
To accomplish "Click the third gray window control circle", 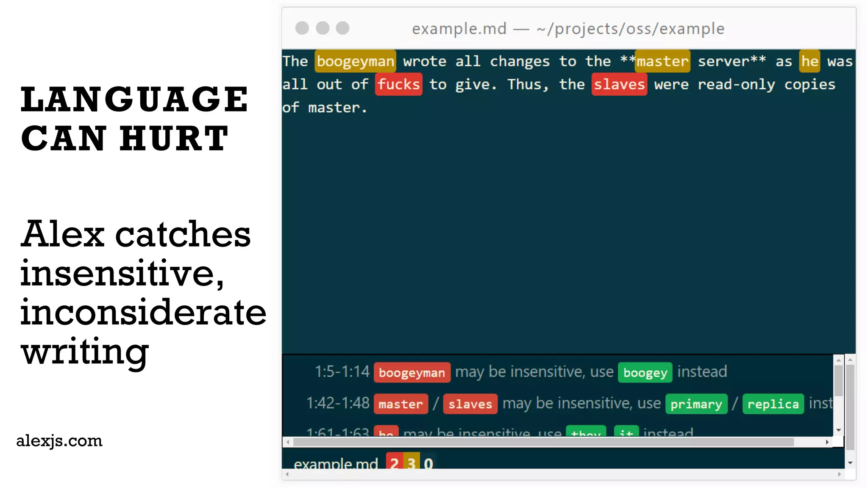I will click(x=342, y=28).
